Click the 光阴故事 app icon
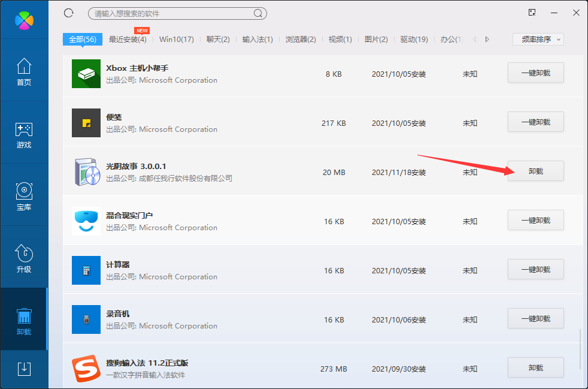Image resolution: width=588 pixels, height=389 pixels. point(87,172)
